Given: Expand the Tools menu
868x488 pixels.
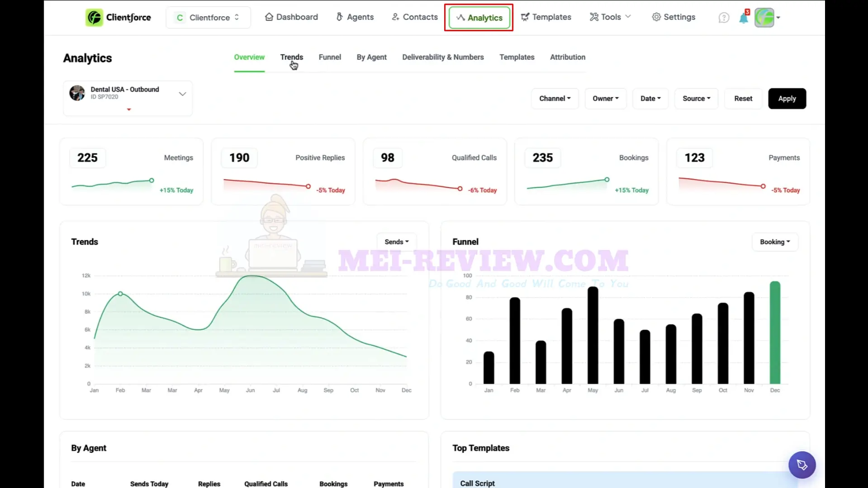Looking at the screenshot, I should (x=610, y=17).
